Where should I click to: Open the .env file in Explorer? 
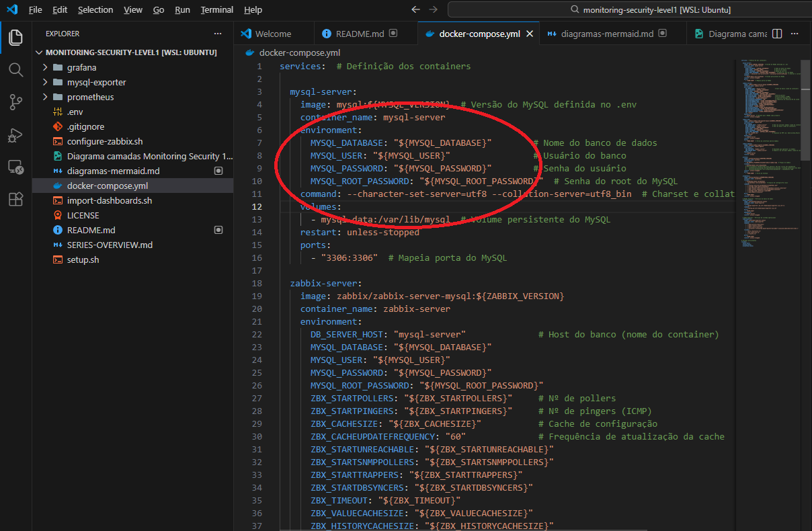coord(75,112)
